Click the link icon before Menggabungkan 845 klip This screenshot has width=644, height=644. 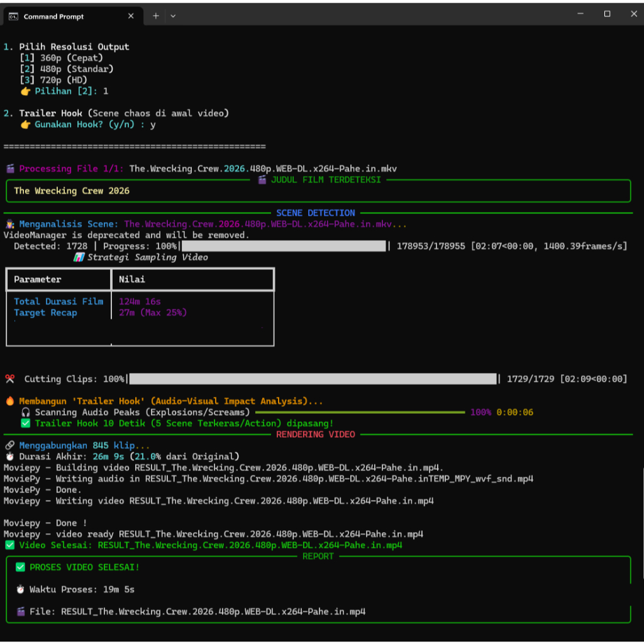[x=9, y=445]
